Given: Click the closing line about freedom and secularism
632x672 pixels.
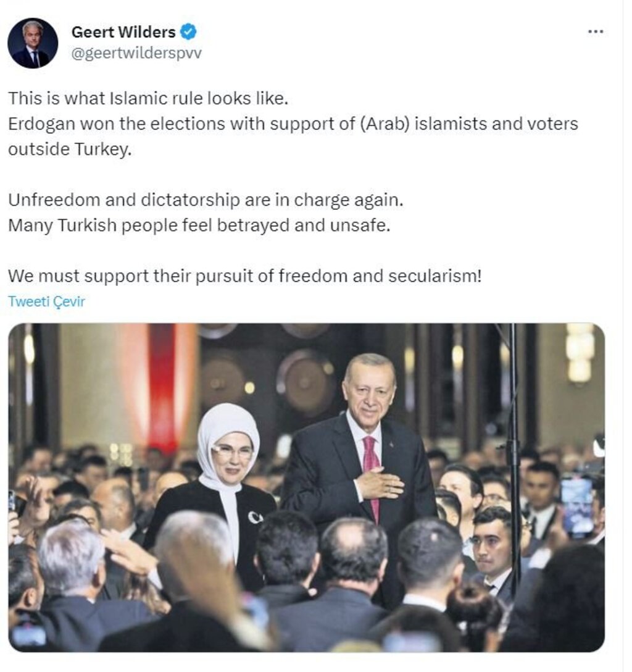Looking at the screenshot, I should (245, 276).
